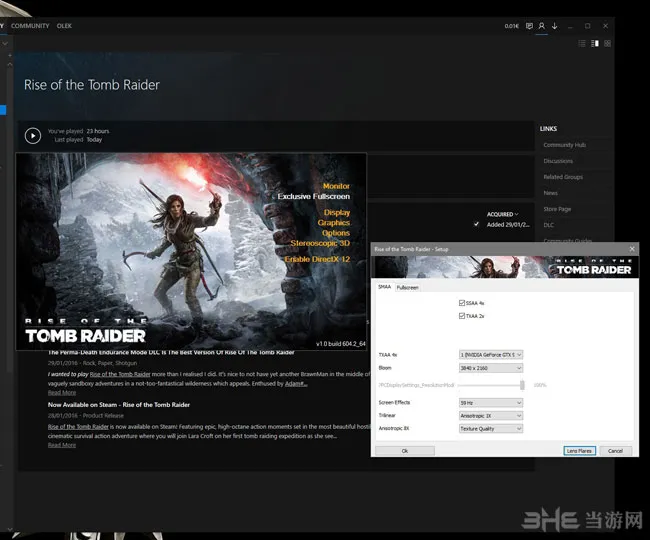
Task: Open the 'Adam#...' author link
Action: click(x=296, y=384)
